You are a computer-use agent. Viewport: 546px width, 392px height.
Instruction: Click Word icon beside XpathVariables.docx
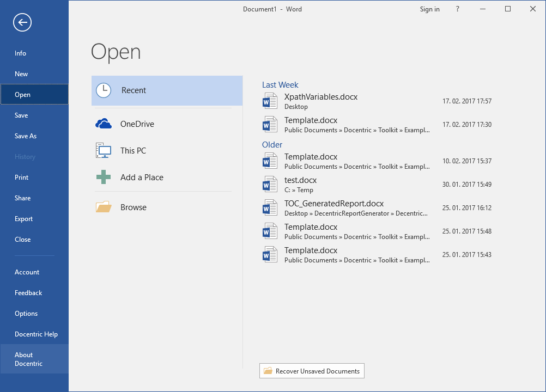pos(270,101)
